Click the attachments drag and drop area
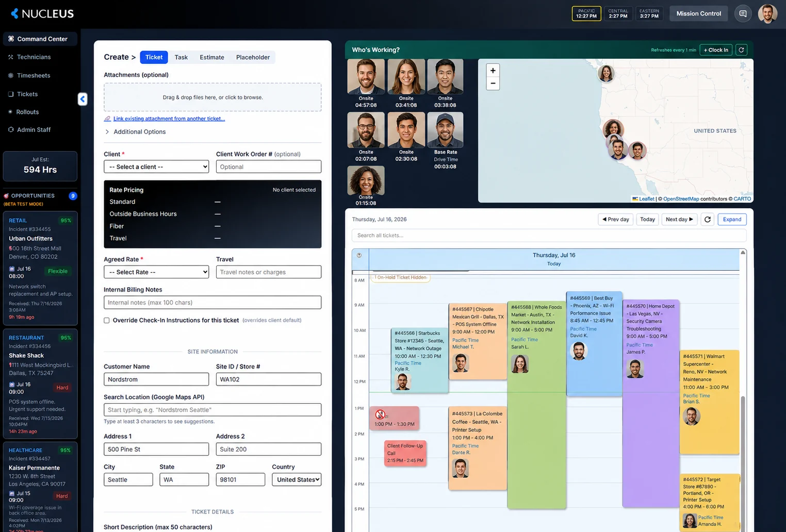This screenshot has width=786, height=532. coord(212,97)
